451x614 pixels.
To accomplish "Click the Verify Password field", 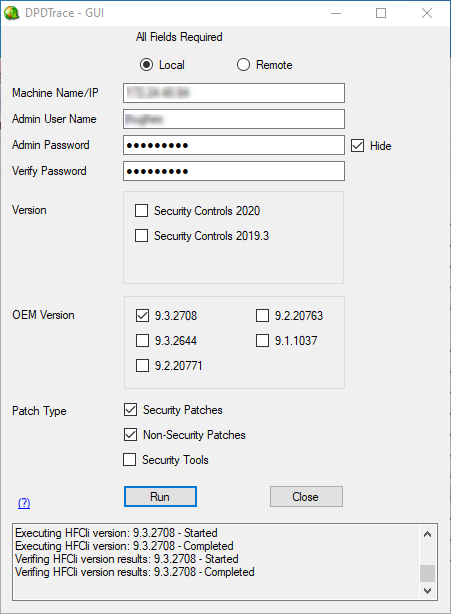I will 234,171.
